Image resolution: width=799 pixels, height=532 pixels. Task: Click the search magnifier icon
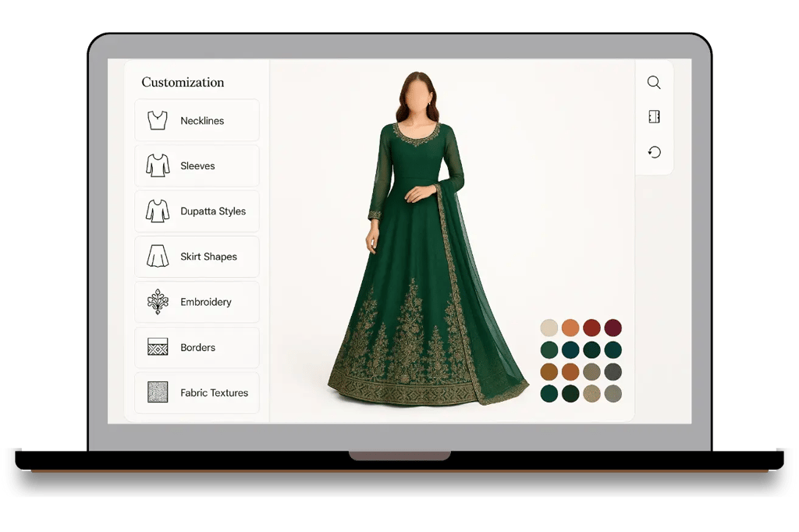[x=654, y=82]
